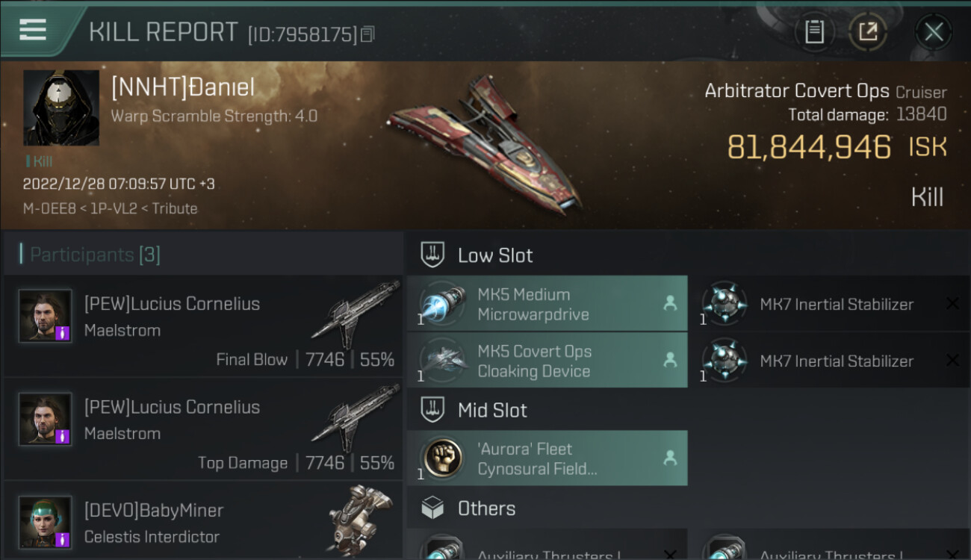Copy the kill report ID
The height and width of the screenshot is (560, 971).
(x=367, y=34)
